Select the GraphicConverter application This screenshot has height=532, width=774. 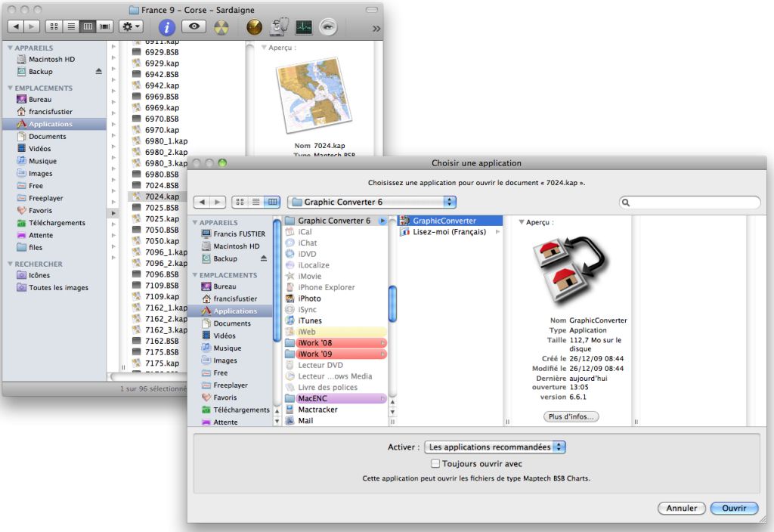[450, 221]
